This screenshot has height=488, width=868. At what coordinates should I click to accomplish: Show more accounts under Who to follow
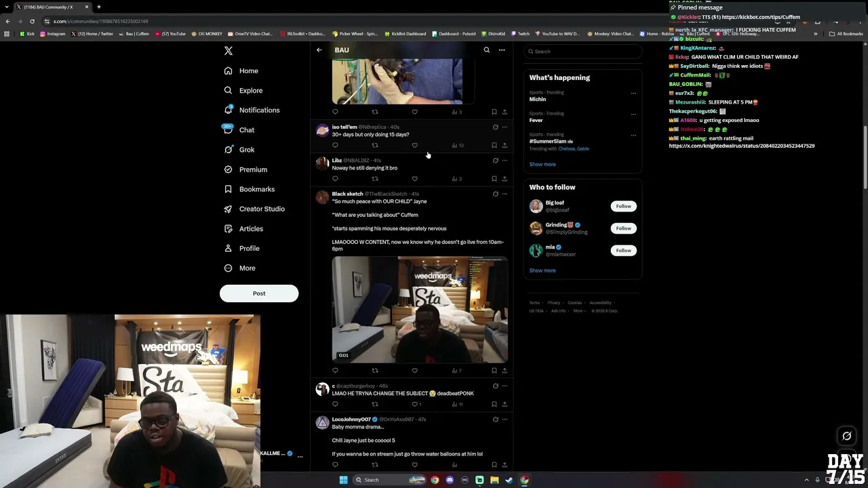(x=542, y=270)
